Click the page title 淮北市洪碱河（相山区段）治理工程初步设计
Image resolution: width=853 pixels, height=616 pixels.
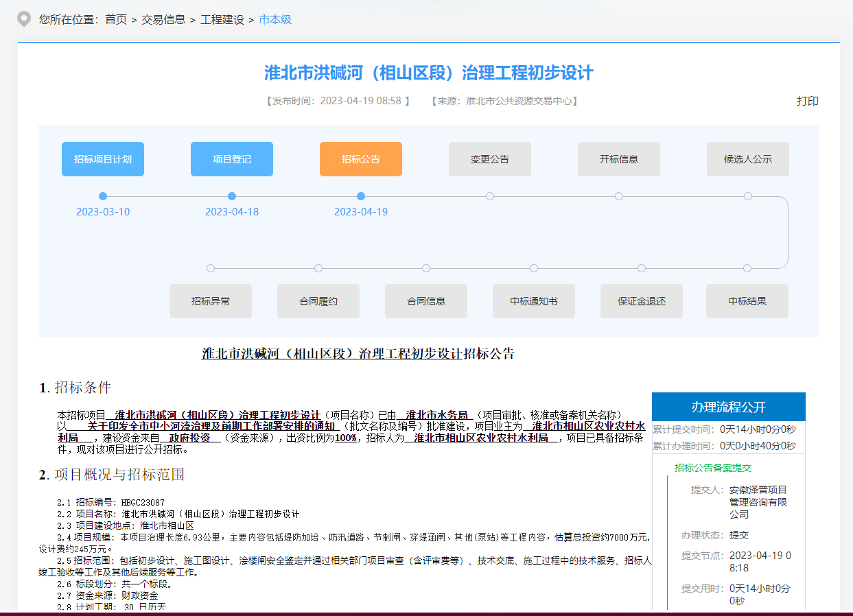tap(429, 73)
